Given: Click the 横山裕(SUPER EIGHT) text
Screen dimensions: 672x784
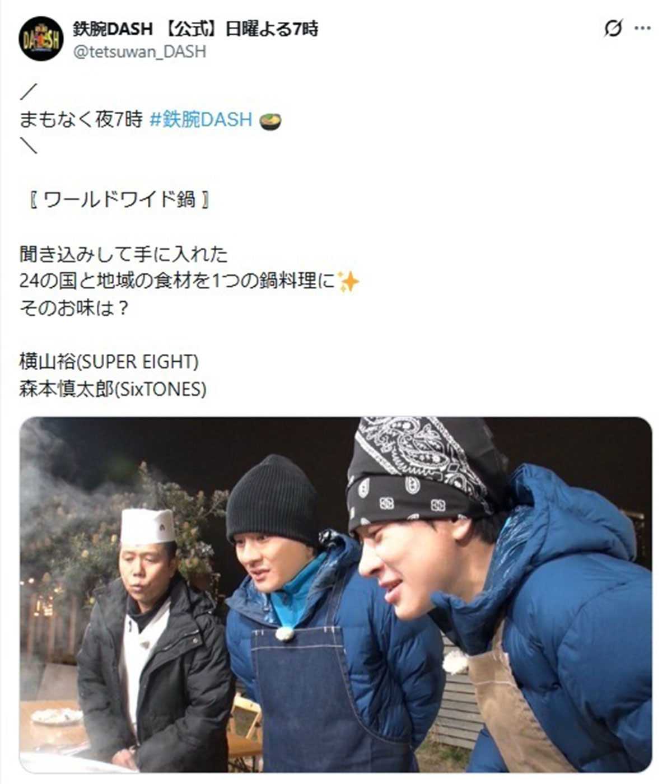Looking at the screenshot, I should [109, 362].
